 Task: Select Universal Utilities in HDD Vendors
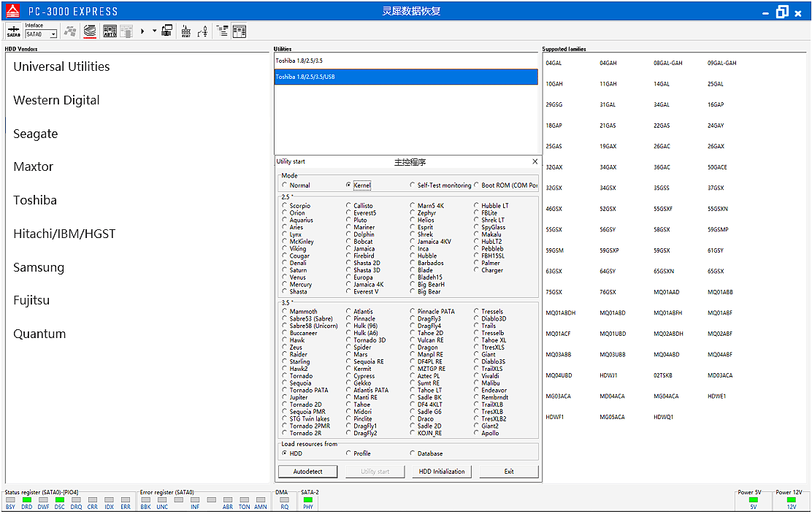(61, 66)
